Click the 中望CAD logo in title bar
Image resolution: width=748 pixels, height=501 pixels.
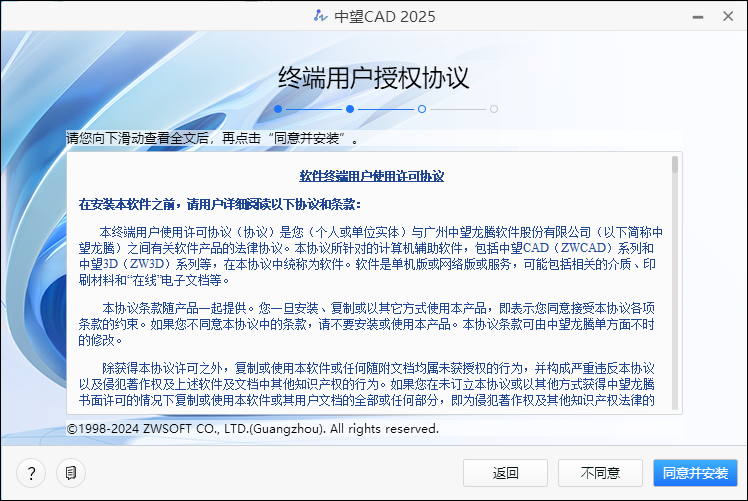coord(321,16)
